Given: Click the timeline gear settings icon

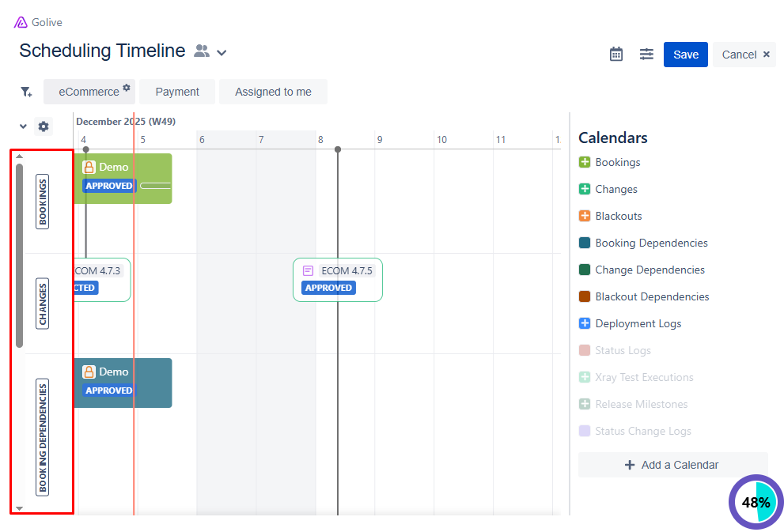Looking at the screenshot, I should point(44,126).
